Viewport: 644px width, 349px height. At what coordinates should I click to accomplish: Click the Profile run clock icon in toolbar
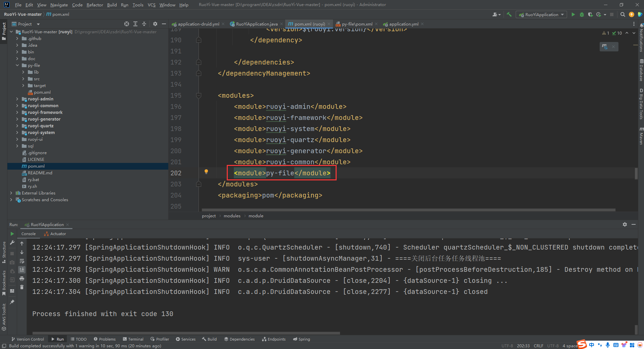[599, 14]
